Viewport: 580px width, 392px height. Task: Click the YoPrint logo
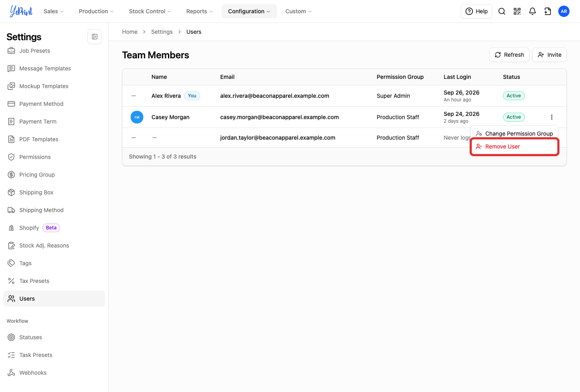point(21,11)
